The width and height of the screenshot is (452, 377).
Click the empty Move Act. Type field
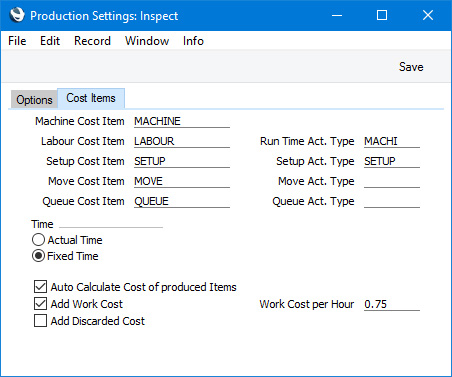pos(392,181)
